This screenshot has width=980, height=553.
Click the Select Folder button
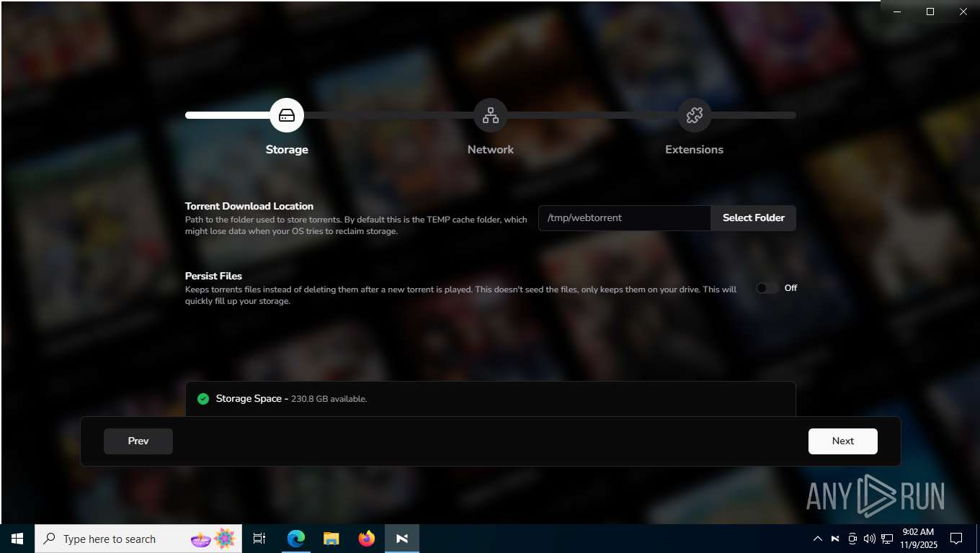point(754,217)
